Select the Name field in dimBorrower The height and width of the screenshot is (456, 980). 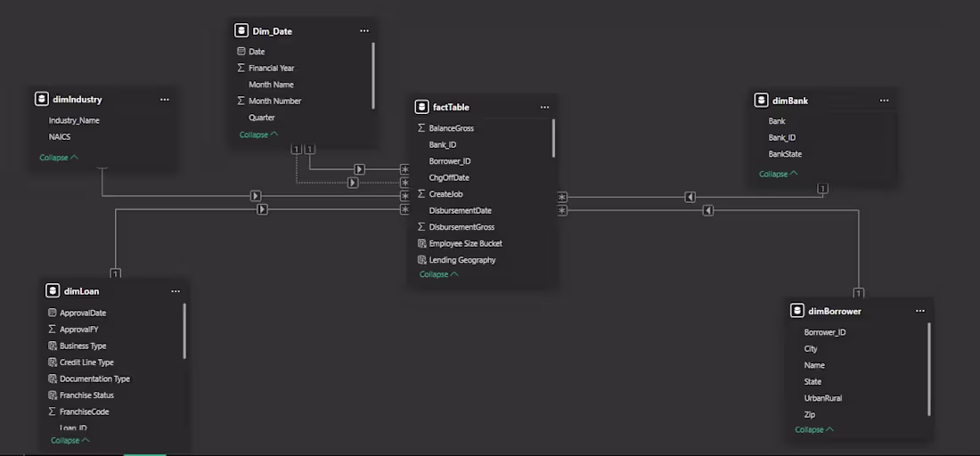pyautogui.click(x=814, y=365)
